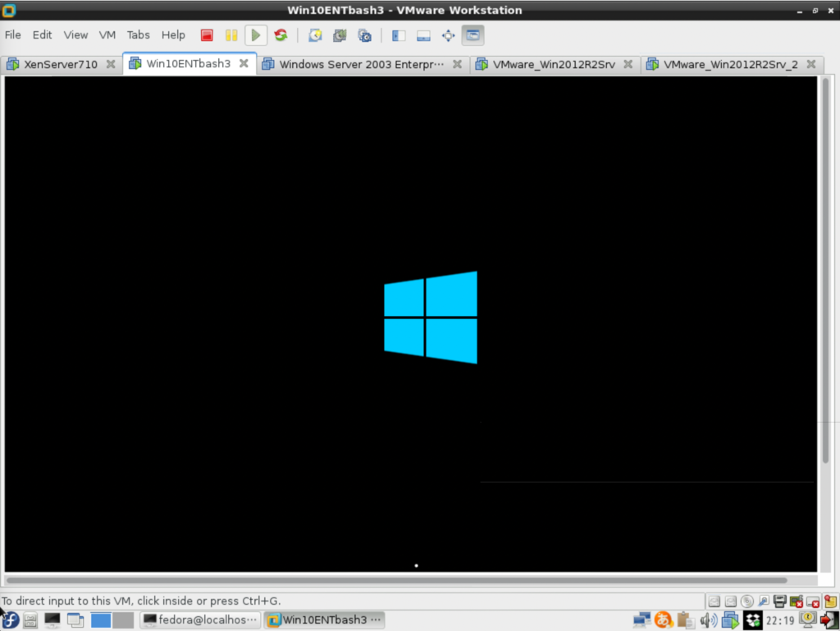Close the XenServer710 tab

click(111, 64)
